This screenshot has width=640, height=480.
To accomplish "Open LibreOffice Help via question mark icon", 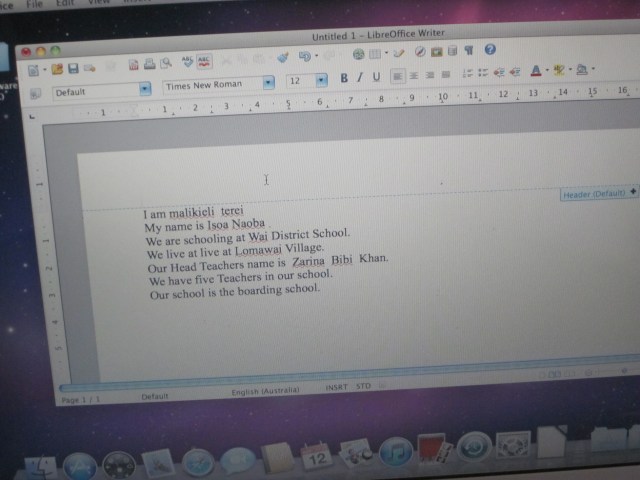I will click(490, 50).
